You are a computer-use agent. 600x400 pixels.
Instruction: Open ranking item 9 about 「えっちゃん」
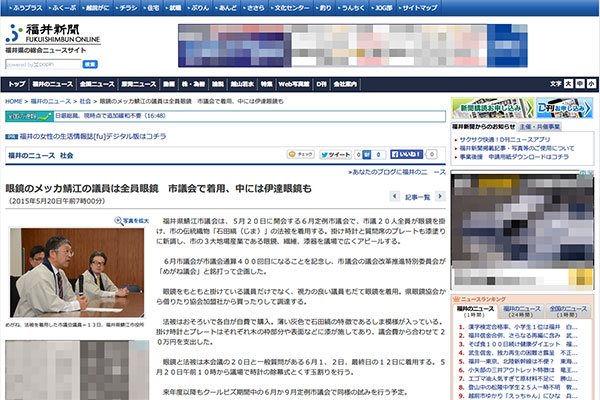pos(523,396)
